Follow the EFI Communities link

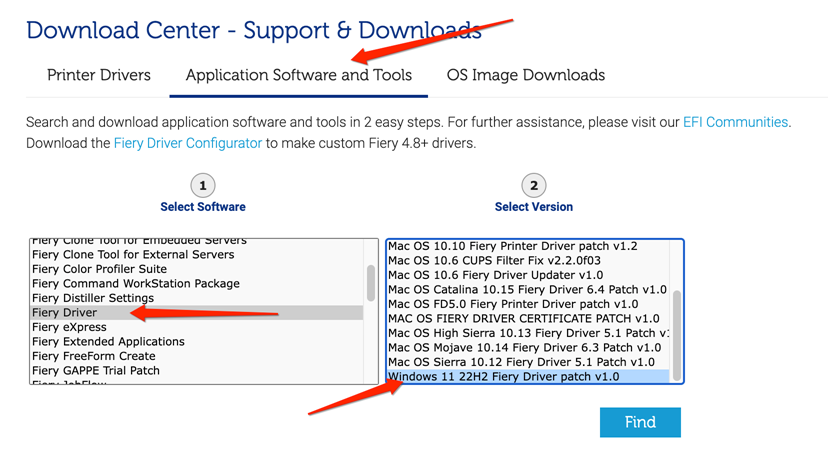tap(735, 122)
